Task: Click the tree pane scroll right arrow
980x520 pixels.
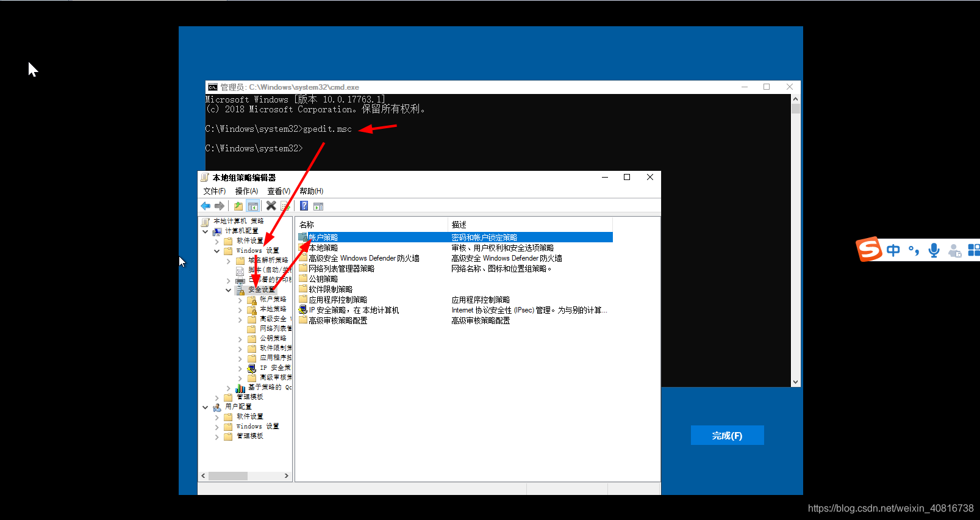Action: click(x=287, y=475)
